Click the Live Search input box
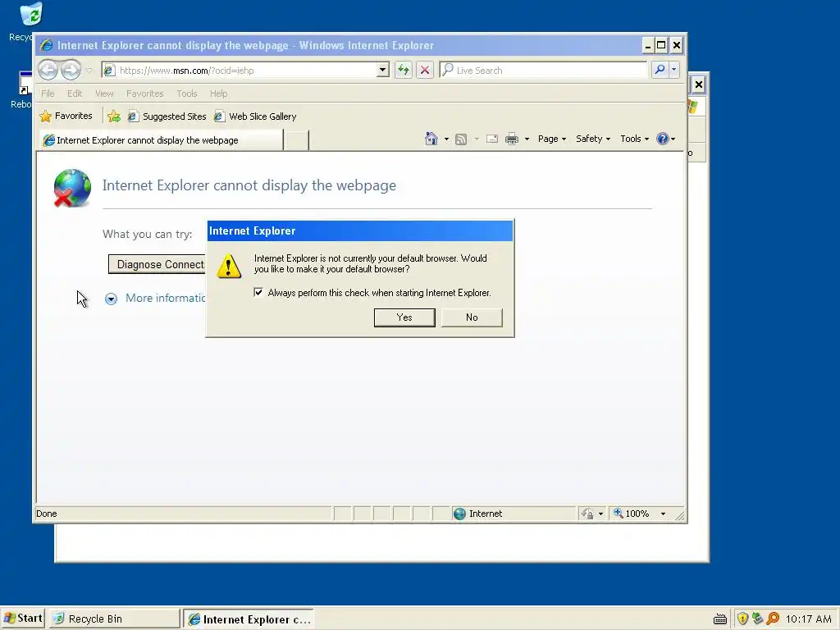 coord(543,71)
